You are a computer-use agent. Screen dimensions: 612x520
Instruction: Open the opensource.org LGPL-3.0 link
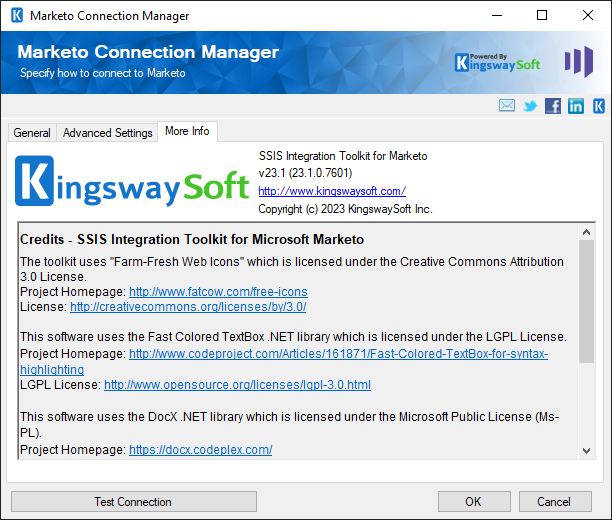[237, 385]
